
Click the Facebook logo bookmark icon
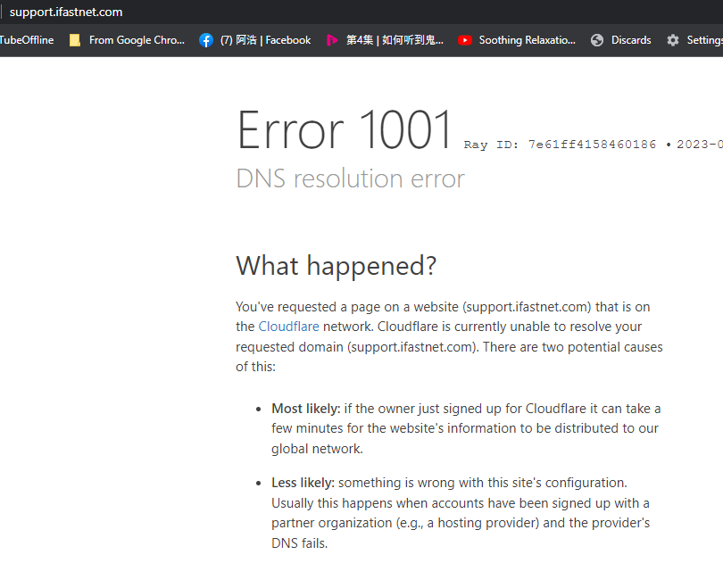pyautogui.click(x=206, y=40)
